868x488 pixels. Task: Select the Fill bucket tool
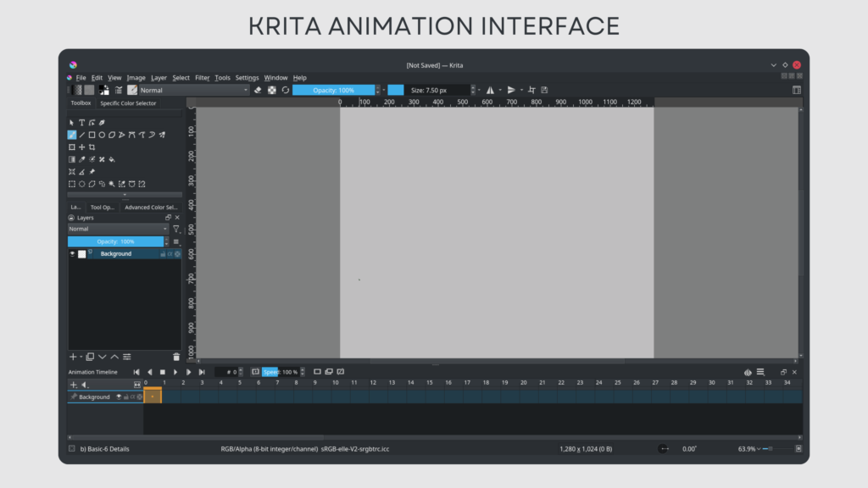(112, 159)
